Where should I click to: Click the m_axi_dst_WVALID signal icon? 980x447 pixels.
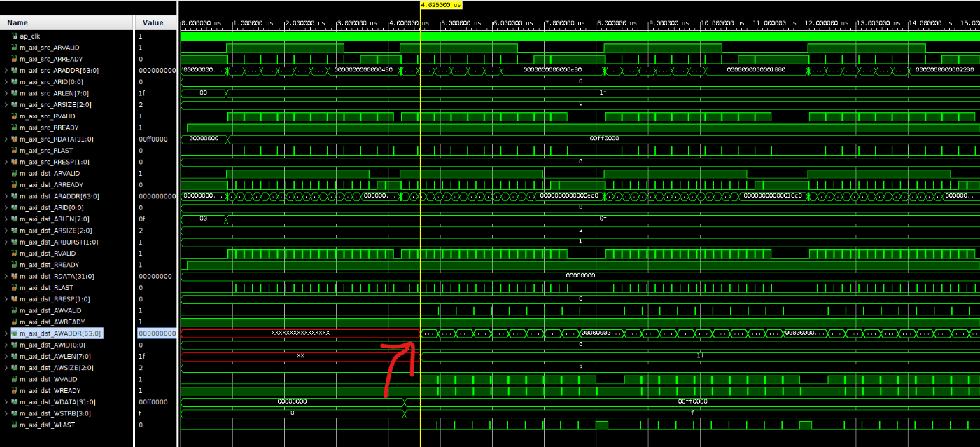point(15,379)
